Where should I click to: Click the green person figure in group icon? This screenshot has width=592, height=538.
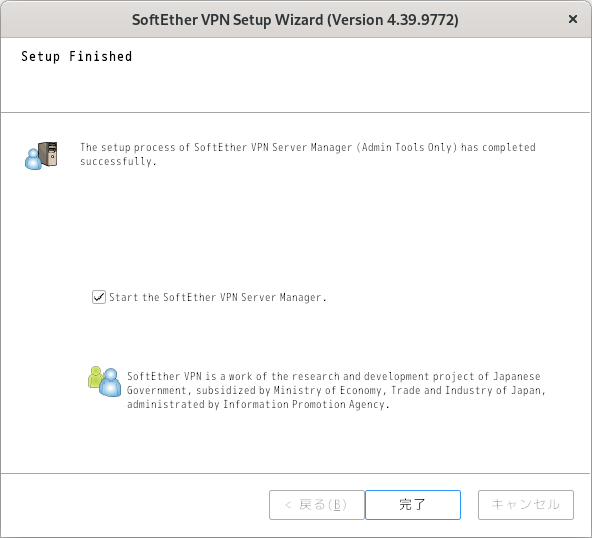point(95,377)
